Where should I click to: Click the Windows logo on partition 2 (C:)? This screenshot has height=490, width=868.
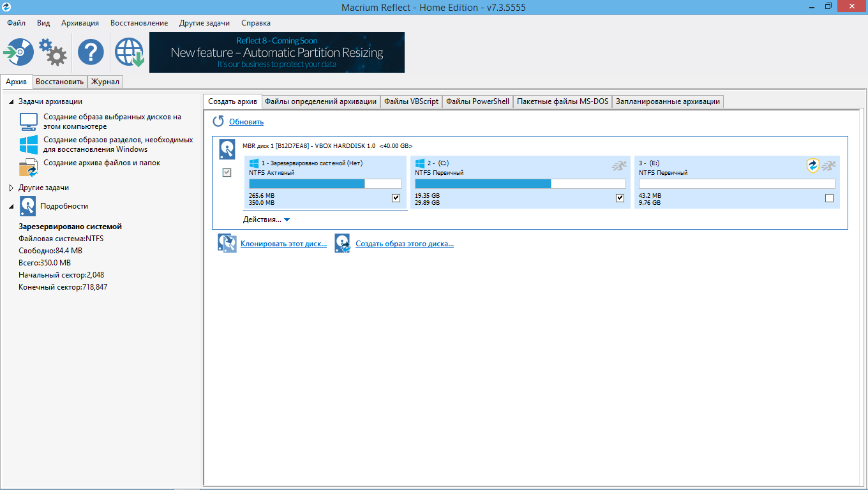[420, 163]
